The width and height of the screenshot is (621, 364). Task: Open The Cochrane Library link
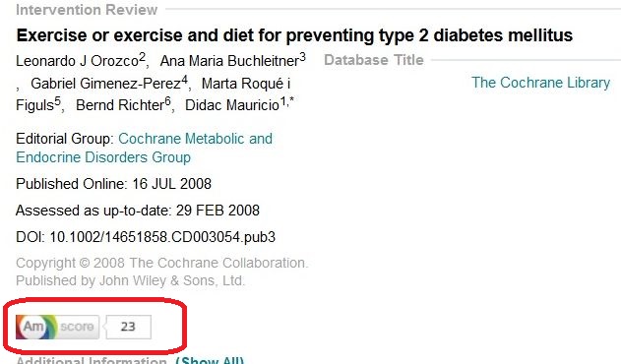(540, 83)
